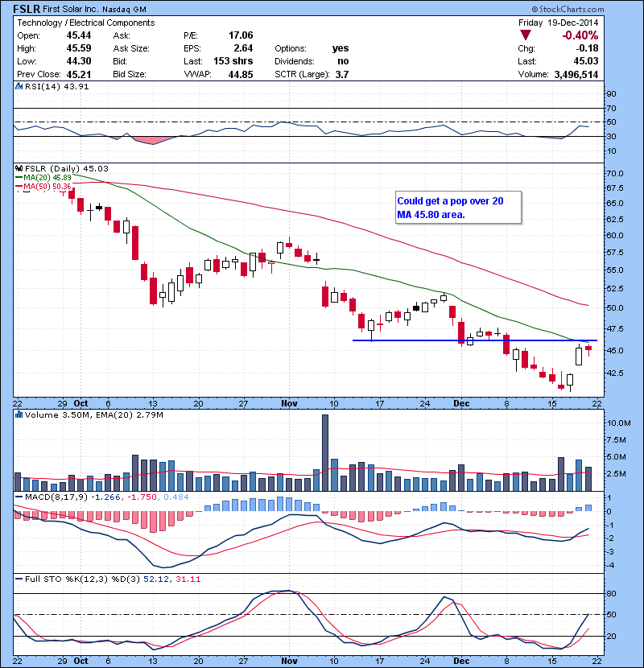Click the 'MACD(8,17,9)' panel label
This screenshot has height=668, width=644.
pos(57,497)
